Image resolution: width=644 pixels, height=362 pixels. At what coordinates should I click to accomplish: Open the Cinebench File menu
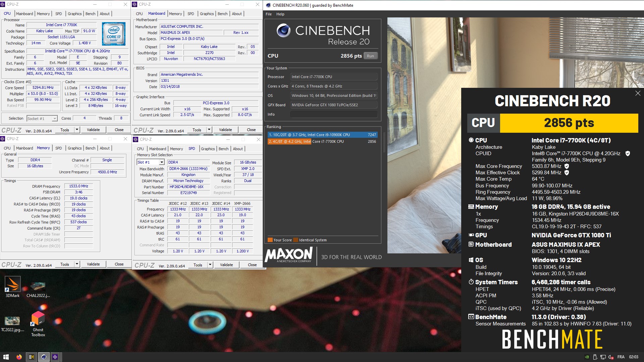pos(269,14)
